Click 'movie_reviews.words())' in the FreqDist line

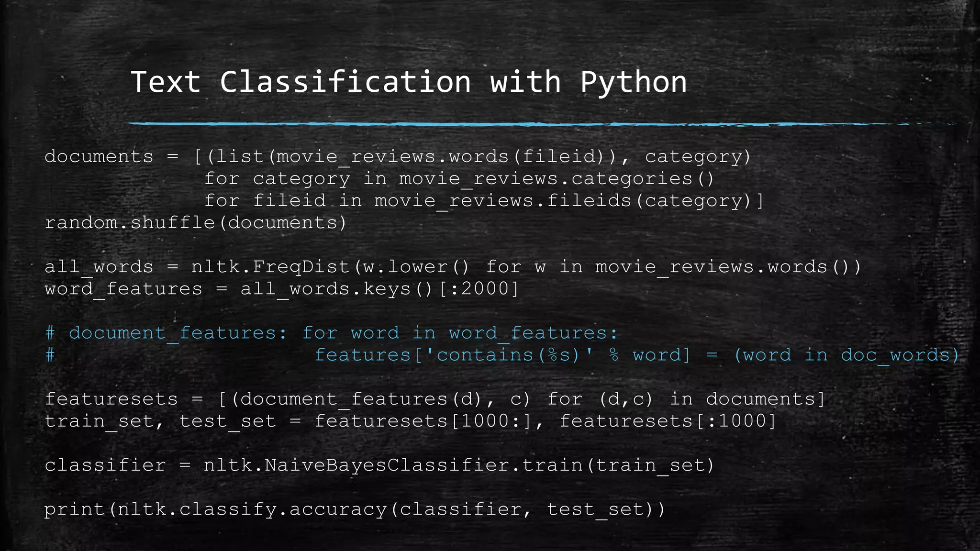727,267
